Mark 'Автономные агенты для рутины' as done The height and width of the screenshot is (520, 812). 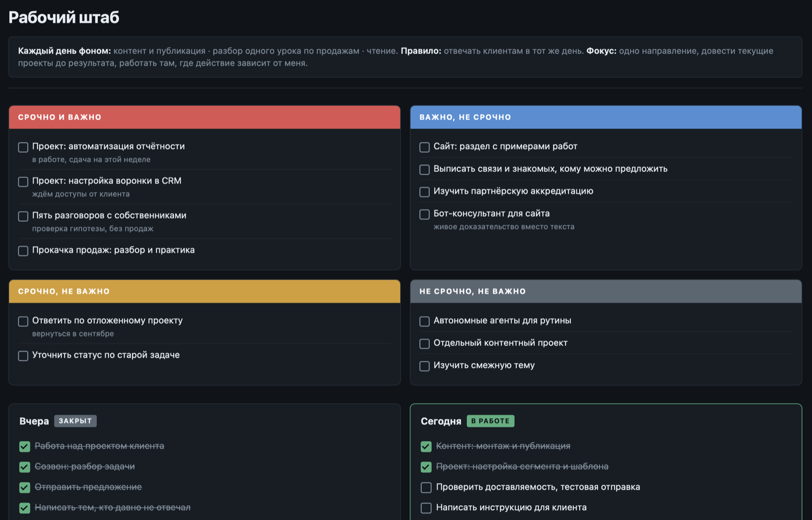tap(425, 321)
